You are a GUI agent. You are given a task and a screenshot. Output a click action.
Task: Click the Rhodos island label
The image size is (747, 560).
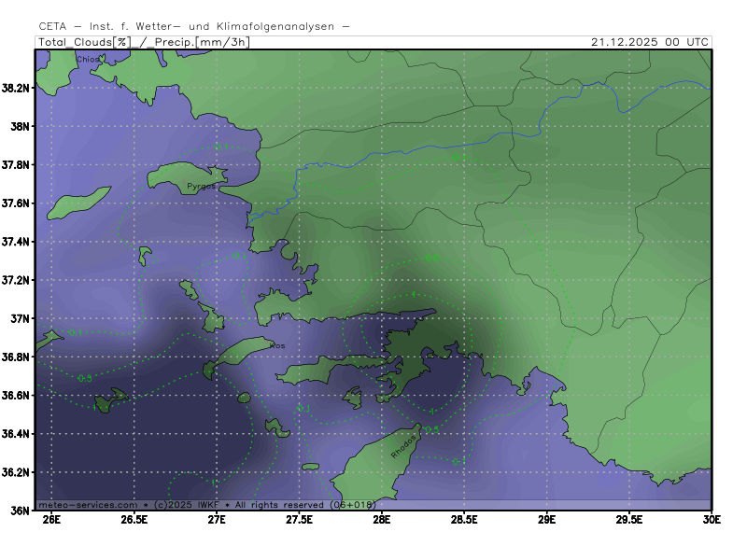coord(403,445)
